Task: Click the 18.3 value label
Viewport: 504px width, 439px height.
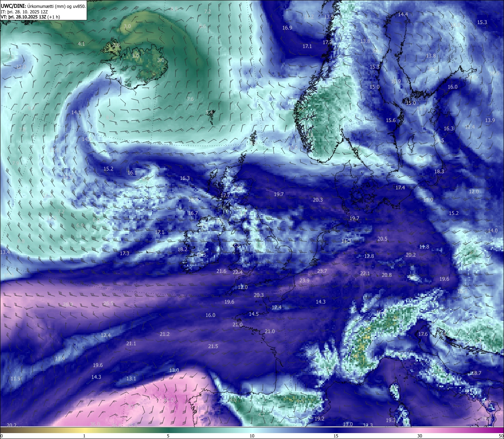Action: click(439, 172)
